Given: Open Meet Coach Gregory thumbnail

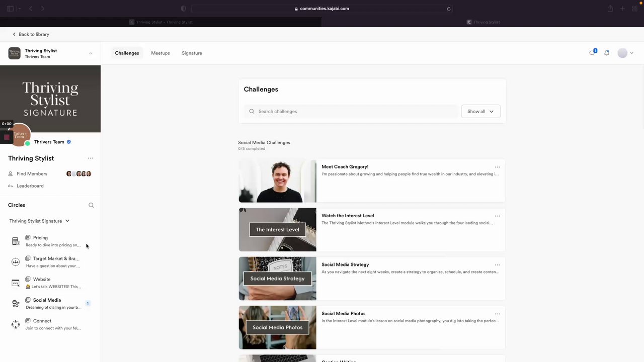Looking at the screenshot, I should point(278,180).
